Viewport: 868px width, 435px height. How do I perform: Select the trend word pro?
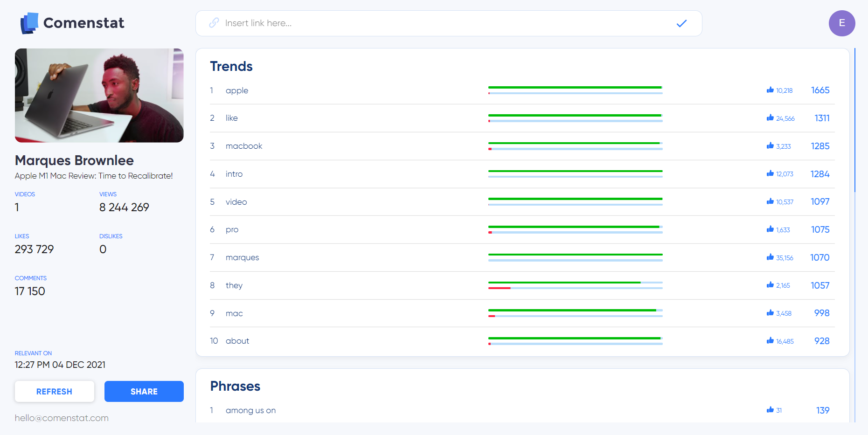point(232,230)
